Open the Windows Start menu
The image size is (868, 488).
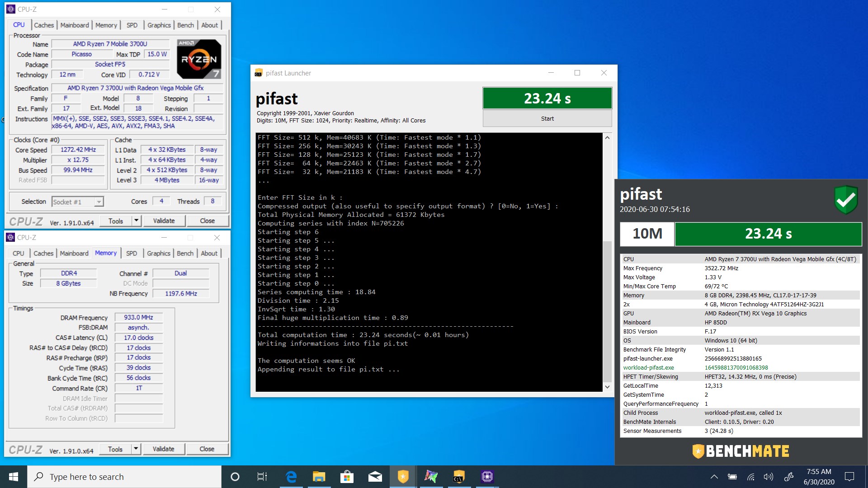coord(14,477)
